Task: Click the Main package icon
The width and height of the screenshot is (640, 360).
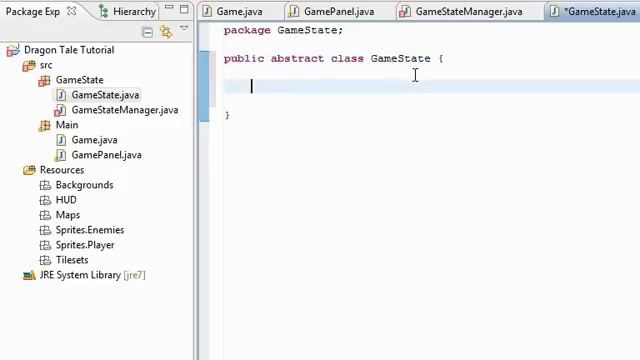Action: pos(44,125)
